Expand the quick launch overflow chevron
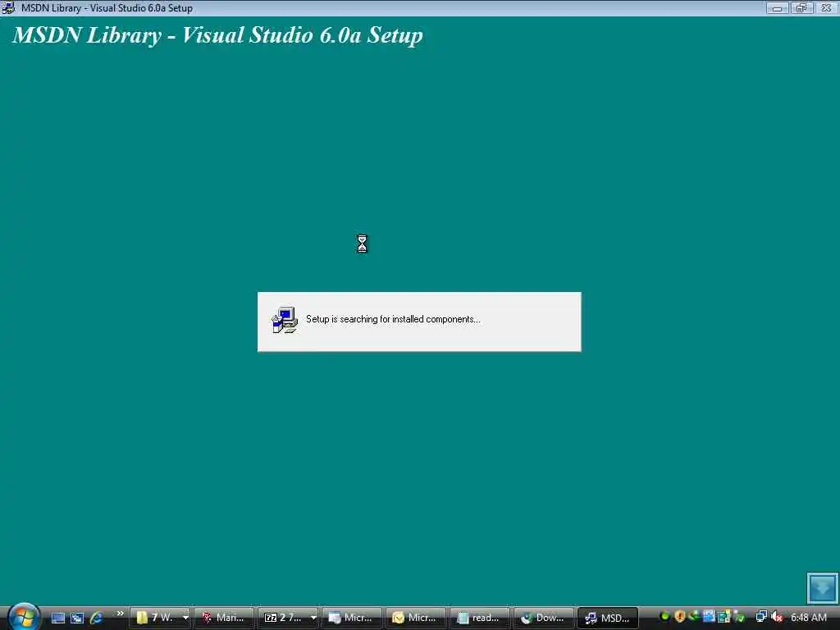 [120, 614]
